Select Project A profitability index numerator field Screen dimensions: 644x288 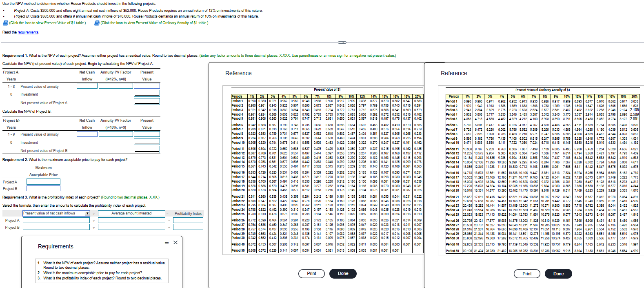click(x=56, y=221)
